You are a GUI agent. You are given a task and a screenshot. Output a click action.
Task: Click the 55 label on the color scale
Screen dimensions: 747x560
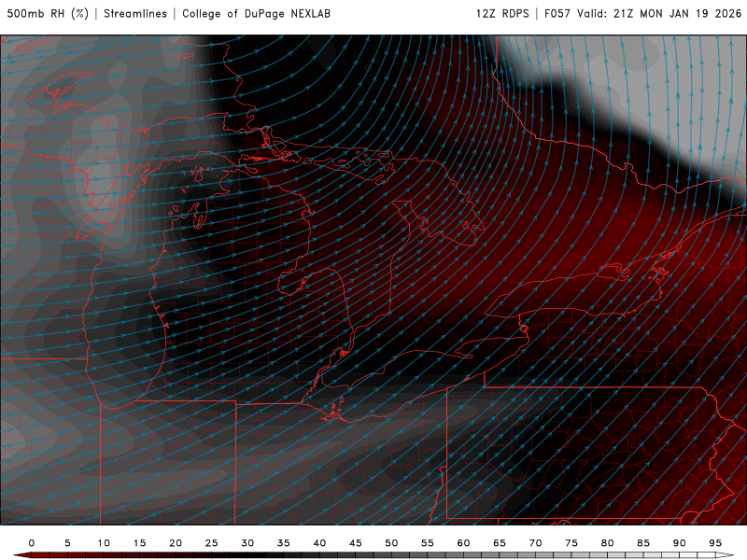coord(428,543)
